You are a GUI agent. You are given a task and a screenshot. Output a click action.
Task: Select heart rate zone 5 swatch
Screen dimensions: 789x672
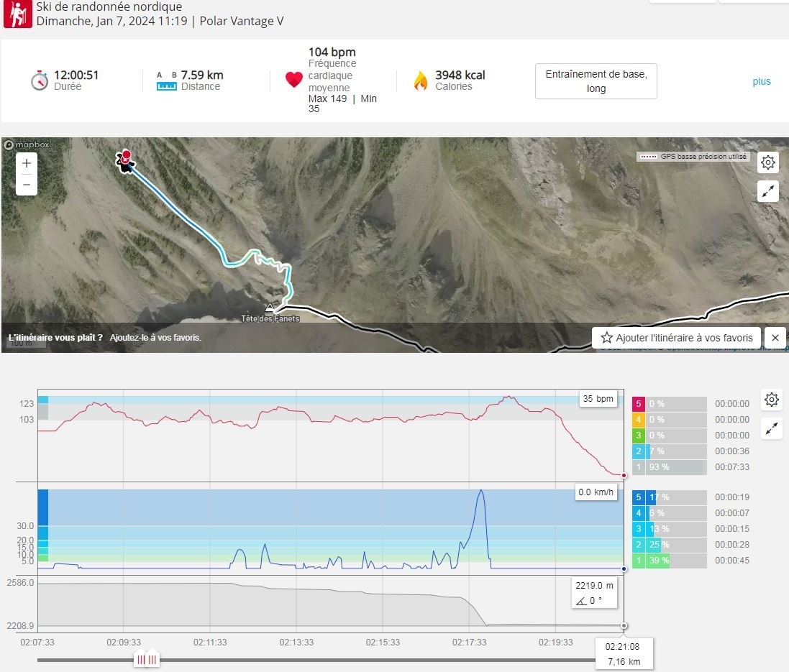[x=638, y=404]
